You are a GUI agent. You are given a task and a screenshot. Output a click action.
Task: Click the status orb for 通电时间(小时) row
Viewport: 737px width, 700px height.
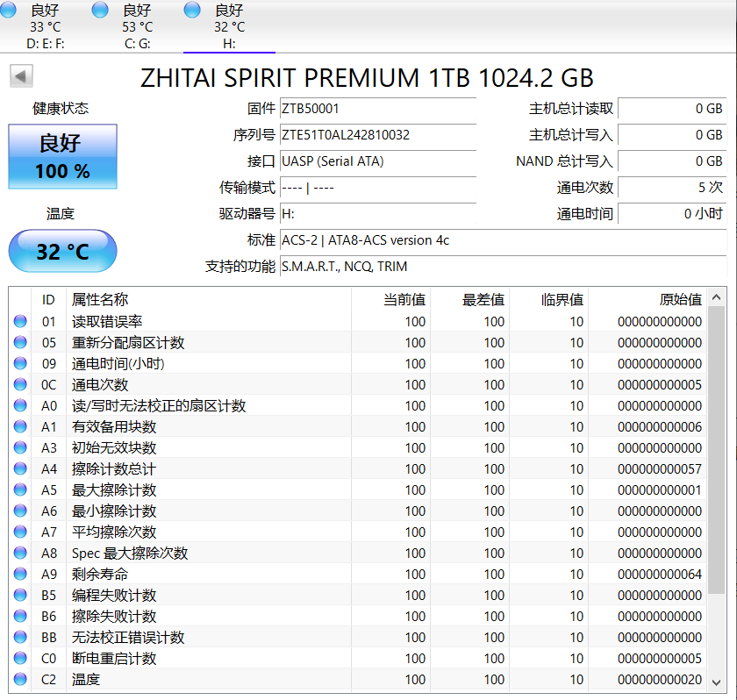tap(20, 363)
